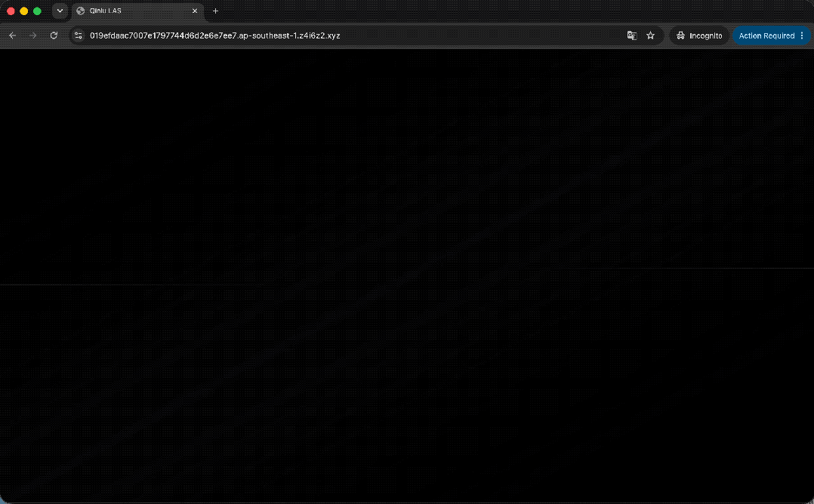The width and height of the screenshot is (814, 504).
Task: Select the Qiniu LAS tab
Action: (x=137, y=11)
